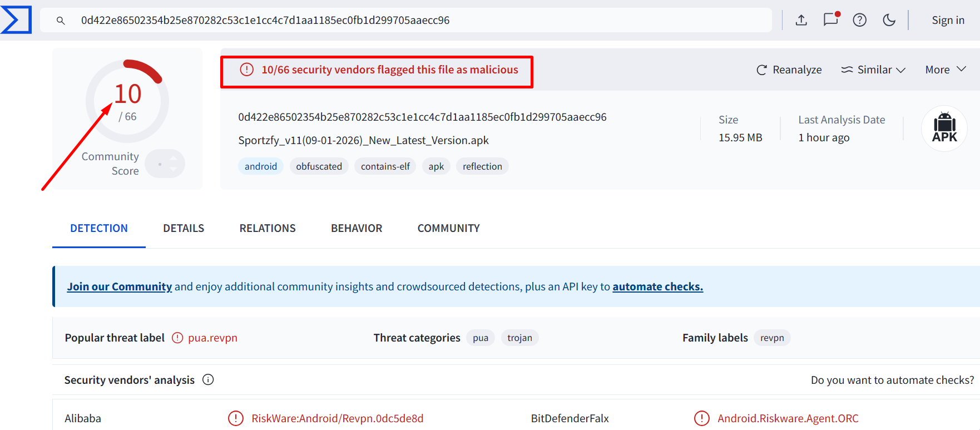Screen dimensions: 980x430
Task: Open the help question mark icon
Action: click(860, 20)
